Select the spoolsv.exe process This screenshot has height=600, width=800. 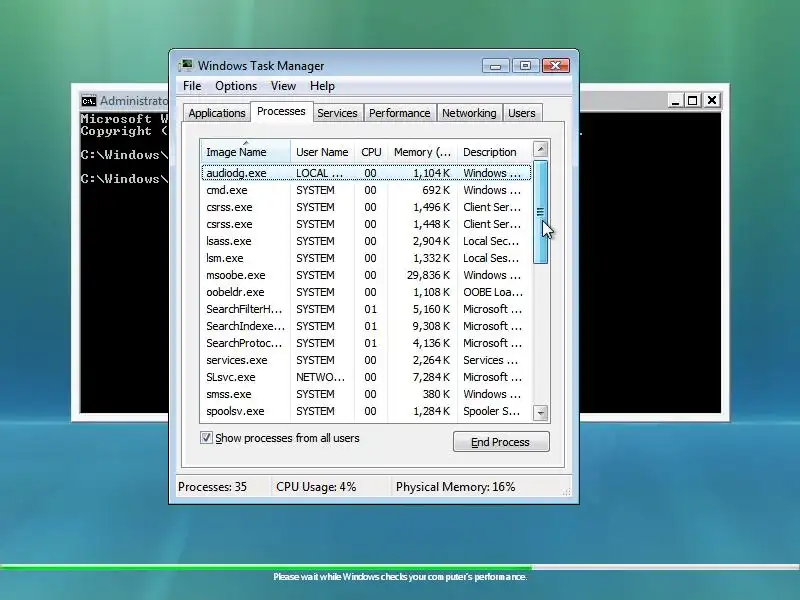tap(366, 411)
